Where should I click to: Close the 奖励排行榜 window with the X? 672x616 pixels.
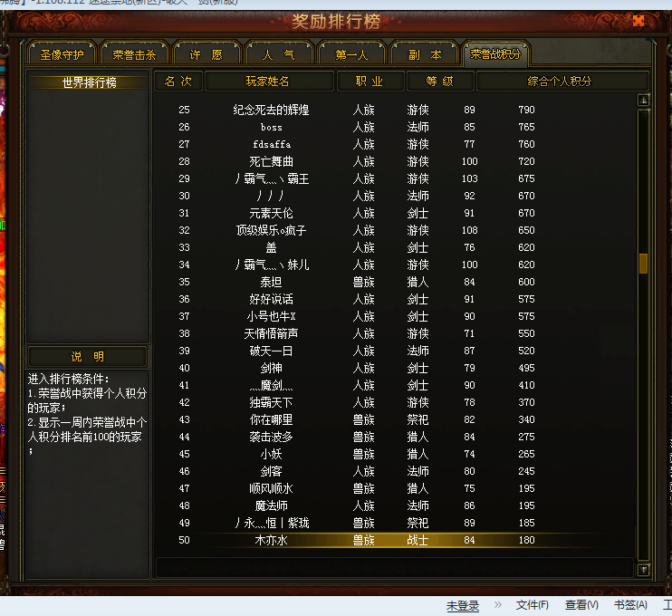click(x=638, y=21)
